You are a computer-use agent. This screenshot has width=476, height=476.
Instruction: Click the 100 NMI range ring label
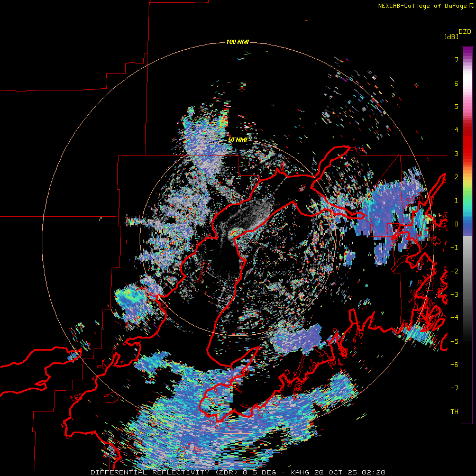tap(237, 42)
